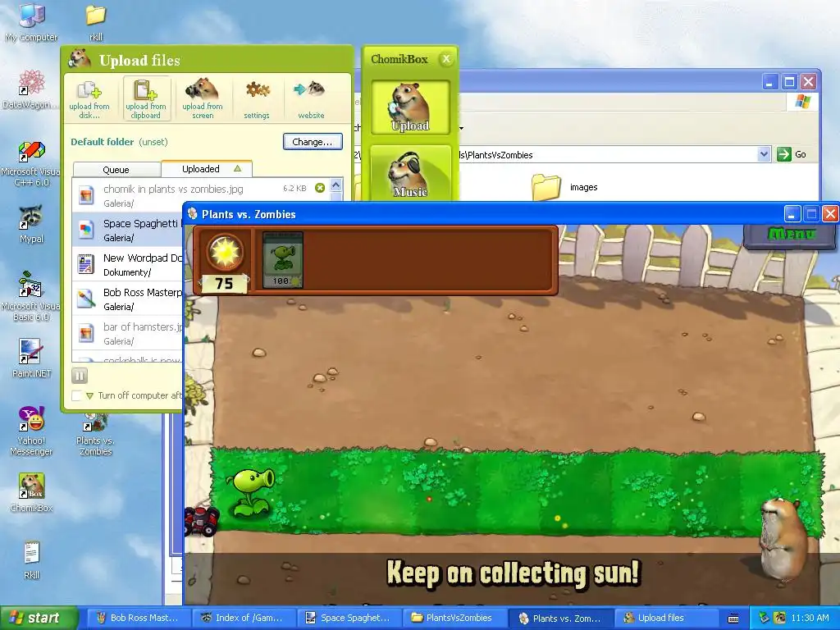
Task: Open the images folder in Explorer
Action: (564, 187)
